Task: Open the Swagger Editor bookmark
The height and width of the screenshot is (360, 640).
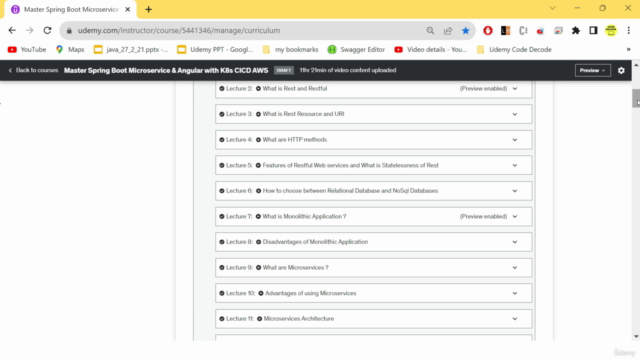Action: coord(356,49)
